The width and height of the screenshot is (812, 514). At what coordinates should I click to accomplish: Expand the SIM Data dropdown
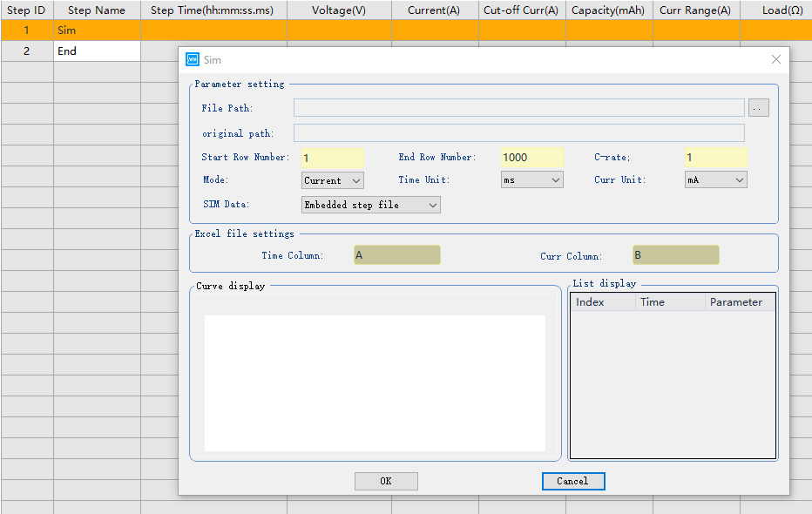tap(370, 205)
